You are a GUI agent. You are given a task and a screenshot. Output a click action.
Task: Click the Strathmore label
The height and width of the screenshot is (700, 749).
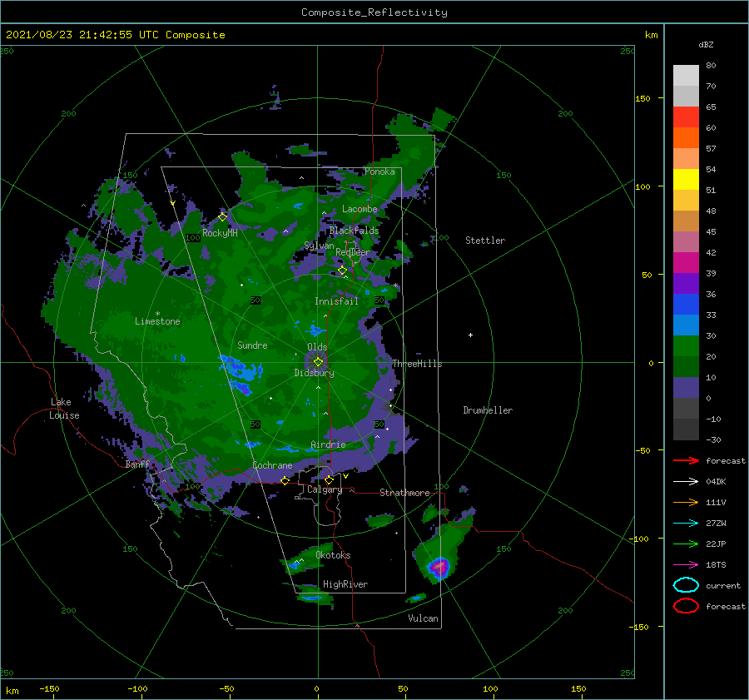(x=404, y=493)
